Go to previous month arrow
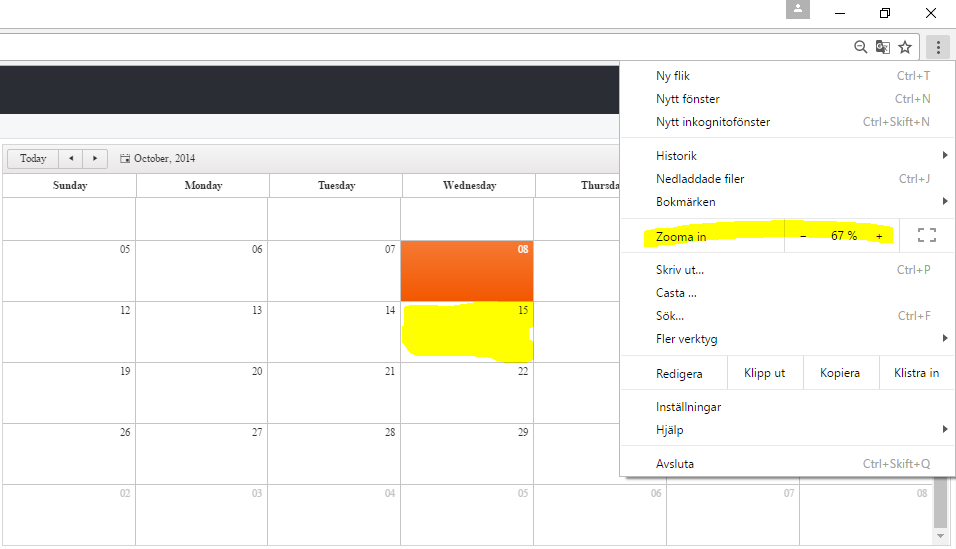This screenshot has height=549, width=956. click(71, 159)
